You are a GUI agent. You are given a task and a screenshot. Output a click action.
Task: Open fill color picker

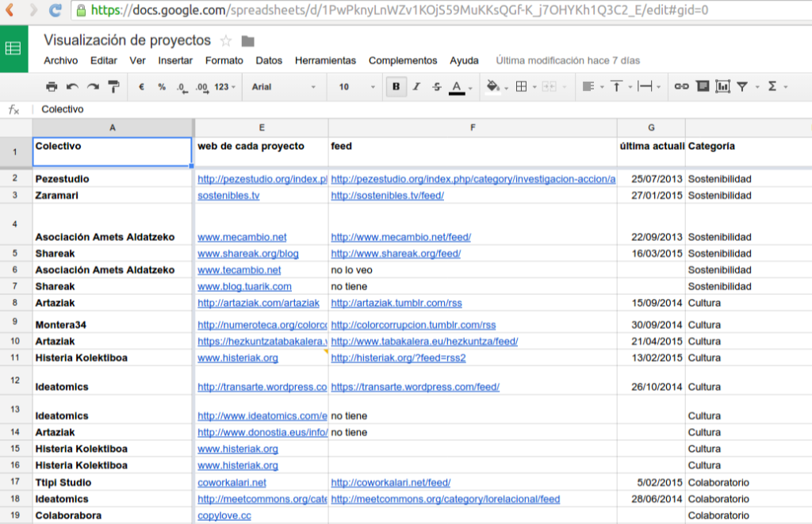point(493,86)
